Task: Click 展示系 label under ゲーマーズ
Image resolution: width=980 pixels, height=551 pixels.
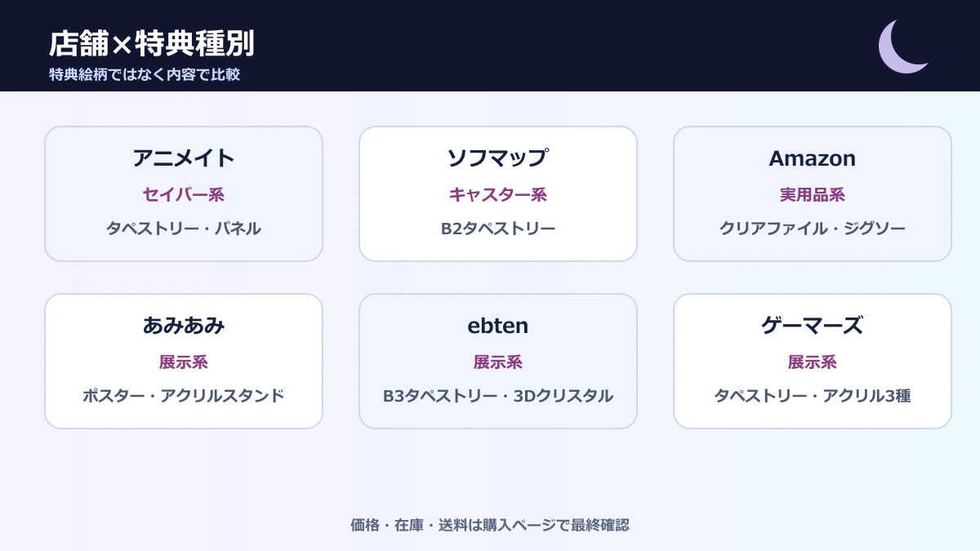Action: click(812, 362)
